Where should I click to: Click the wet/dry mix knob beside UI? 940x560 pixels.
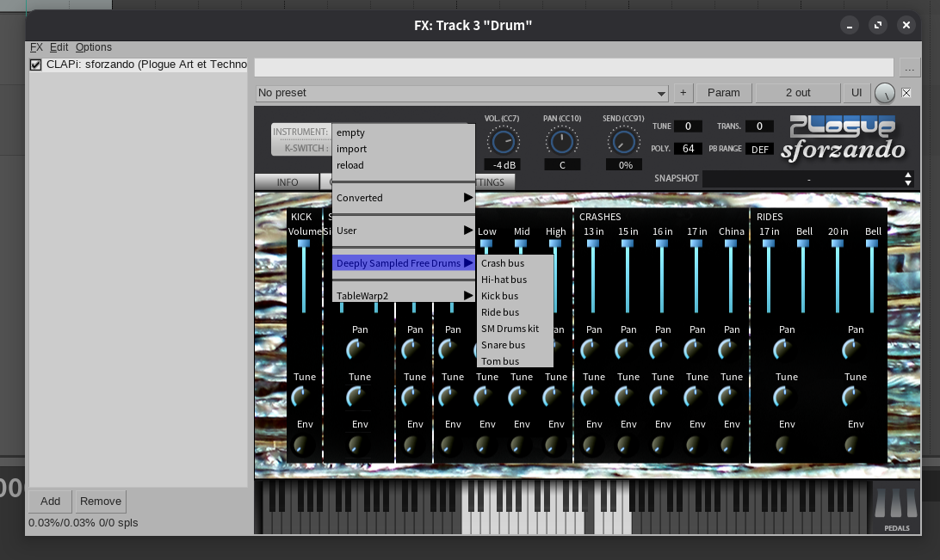(x=884, y=93)
